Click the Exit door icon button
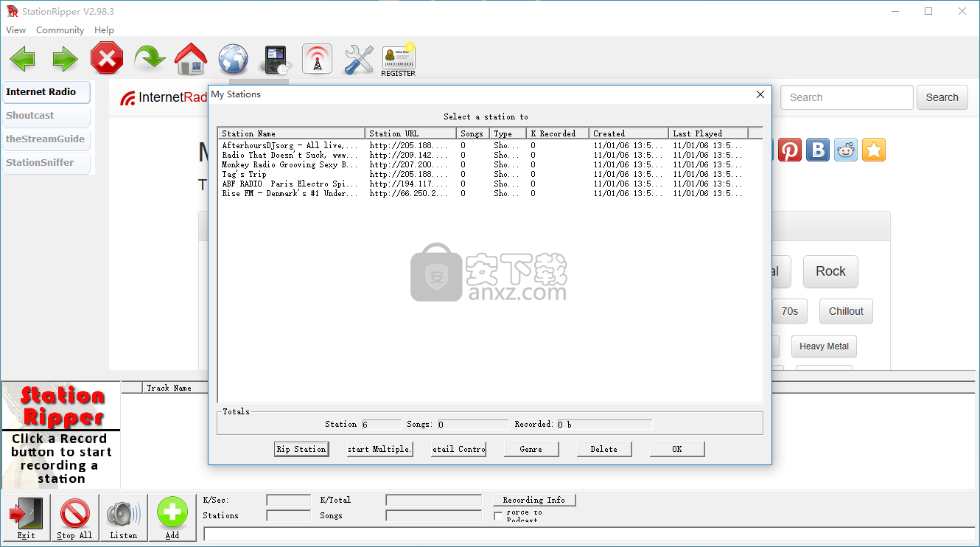The image size is (980, 547). point(26,518)
